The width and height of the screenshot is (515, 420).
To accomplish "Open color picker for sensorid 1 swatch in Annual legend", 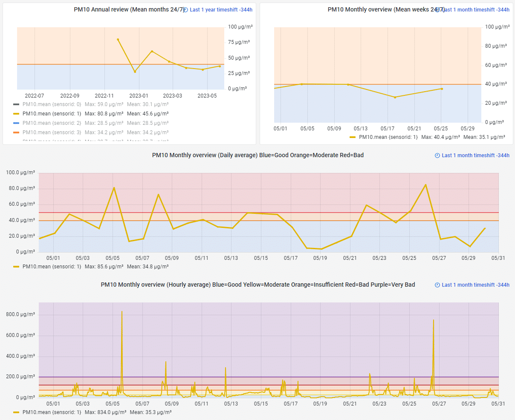I will (16, 114).
